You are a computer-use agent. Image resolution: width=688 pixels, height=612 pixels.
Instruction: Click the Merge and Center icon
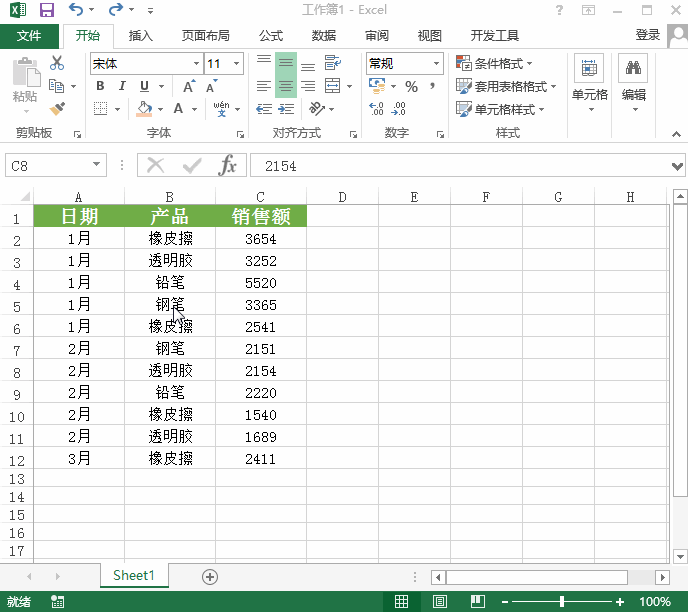(331, 86)
